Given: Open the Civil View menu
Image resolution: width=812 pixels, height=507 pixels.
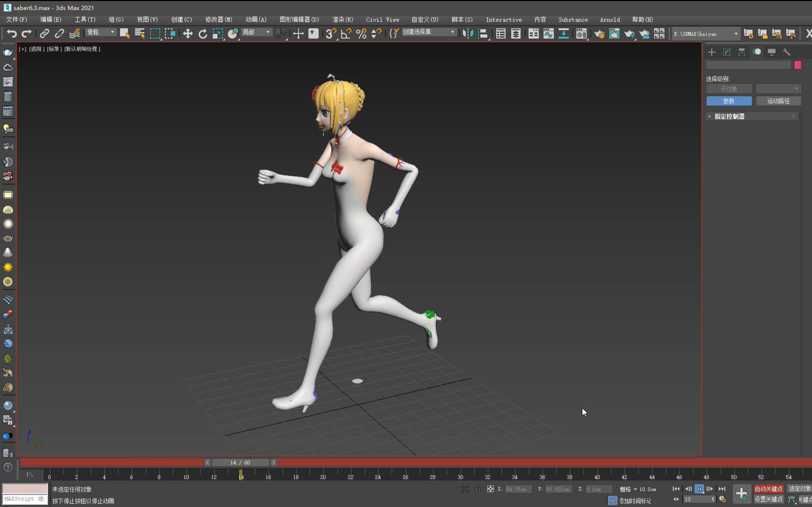Looking at the screenshot, I should (x=382, y=20).
